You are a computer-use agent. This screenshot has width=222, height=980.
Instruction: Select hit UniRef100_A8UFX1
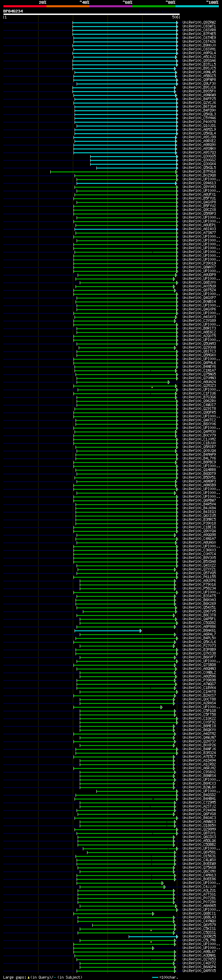tap(199, 194)
